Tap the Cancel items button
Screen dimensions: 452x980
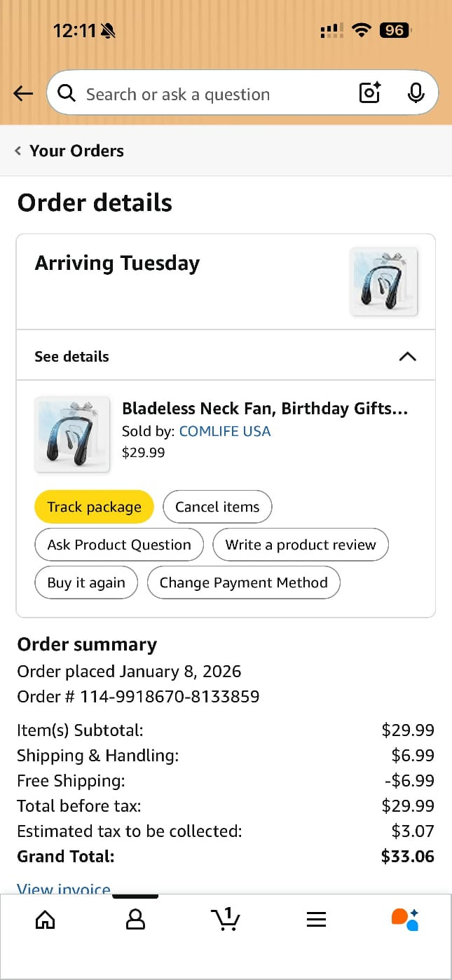pyautogui.click(x=217, y=507)
